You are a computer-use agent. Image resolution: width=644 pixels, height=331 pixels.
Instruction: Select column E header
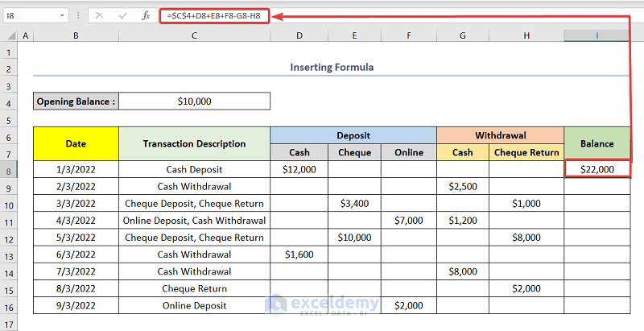pyautogui.click(x=354, y=35)
